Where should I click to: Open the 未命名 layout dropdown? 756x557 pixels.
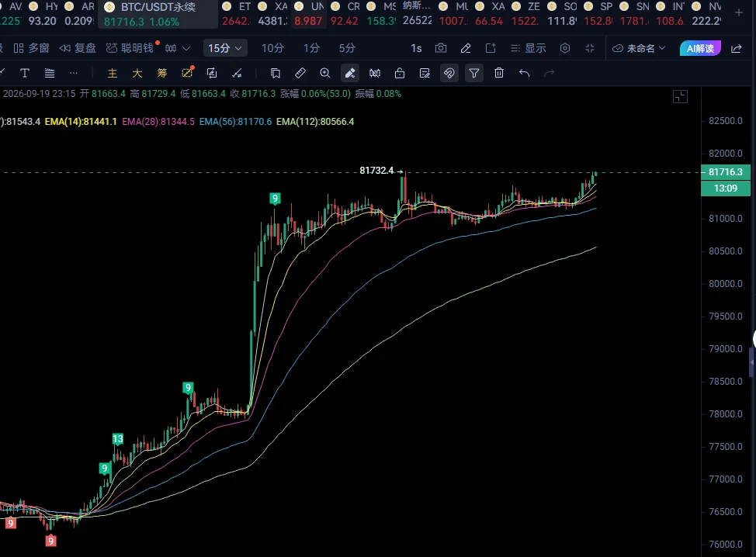(x=639, y=48)
